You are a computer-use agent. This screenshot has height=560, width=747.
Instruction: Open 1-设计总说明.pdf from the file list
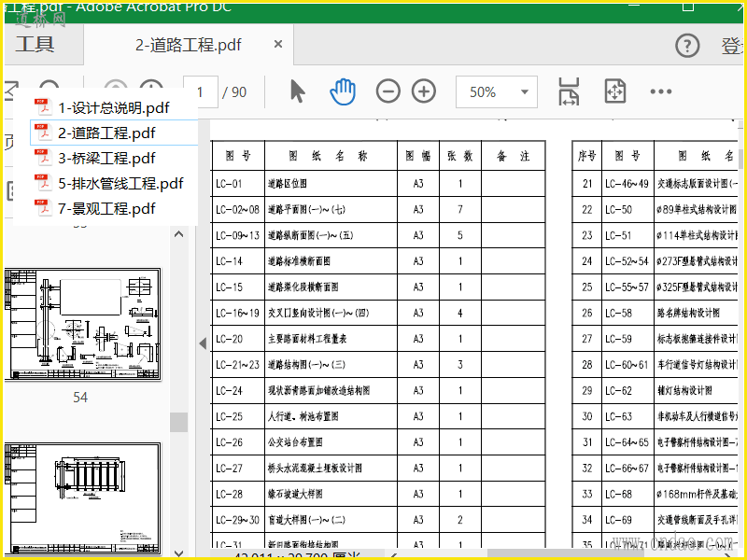tap(114, 107)
